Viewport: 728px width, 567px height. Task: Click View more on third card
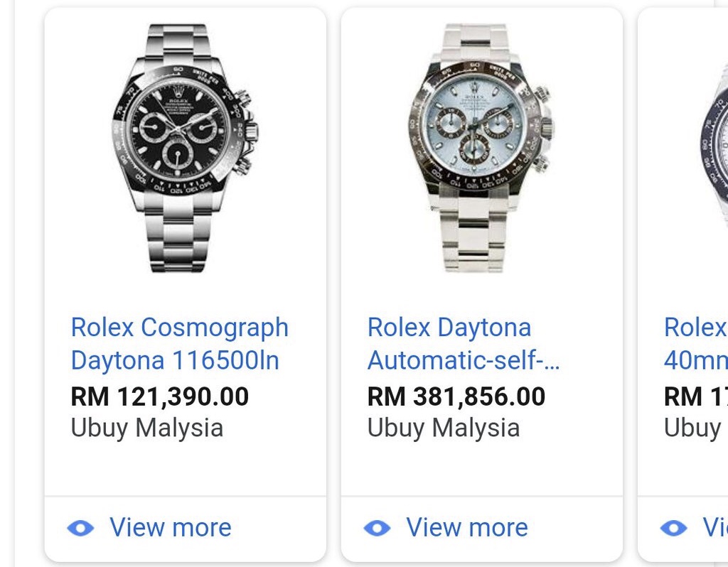(x=715, y=527)
